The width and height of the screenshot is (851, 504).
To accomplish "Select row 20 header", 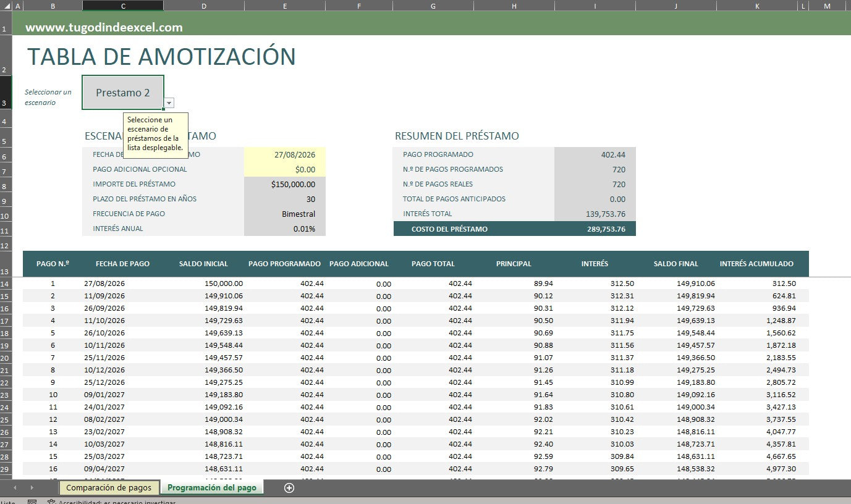I will pos(6,358).
